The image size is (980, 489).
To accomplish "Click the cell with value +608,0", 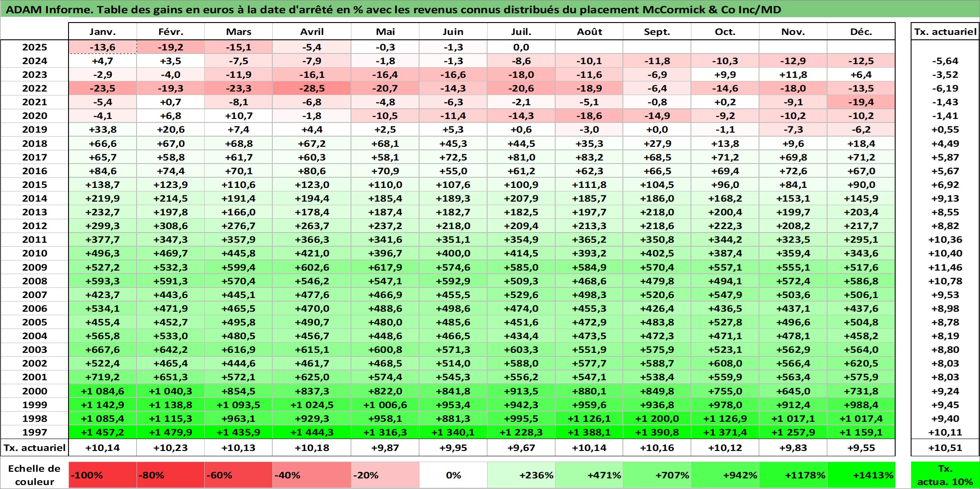I will [725, 363].
